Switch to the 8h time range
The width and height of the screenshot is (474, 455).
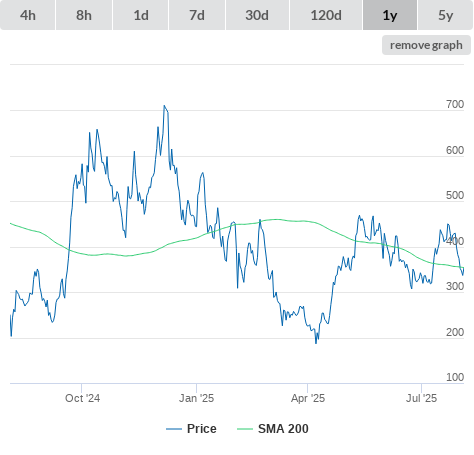click(x=84, y=15)
